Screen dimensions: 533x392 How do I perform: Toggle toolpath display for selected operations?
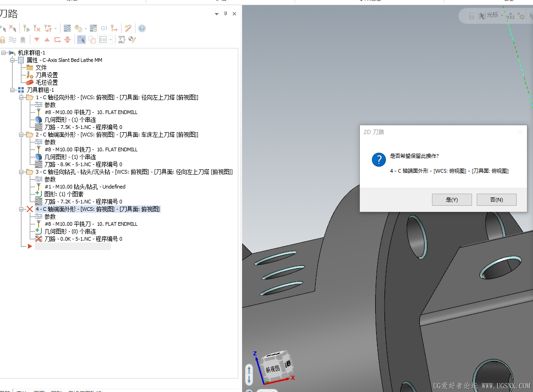[13, 40]
